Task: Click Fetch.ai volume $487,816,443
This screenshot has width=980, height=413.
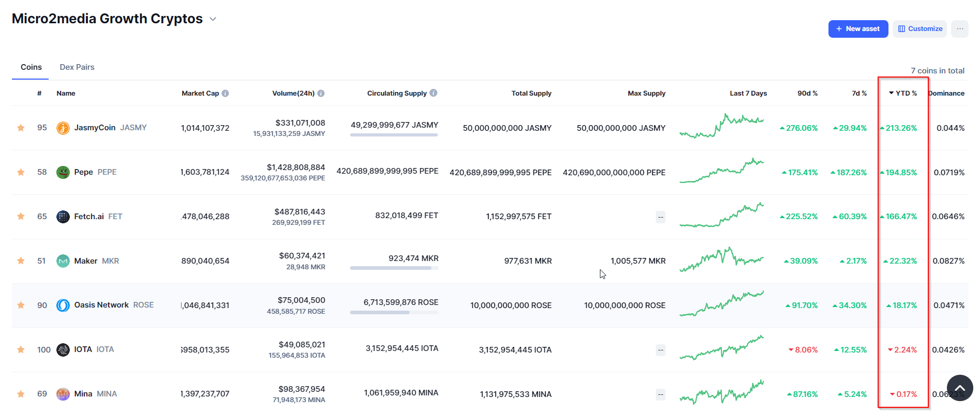Action: tap(300, 212)
